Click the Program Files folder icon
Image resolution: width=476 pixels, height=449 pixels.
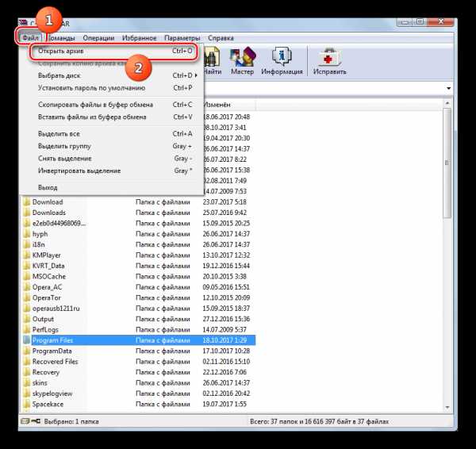27,340
